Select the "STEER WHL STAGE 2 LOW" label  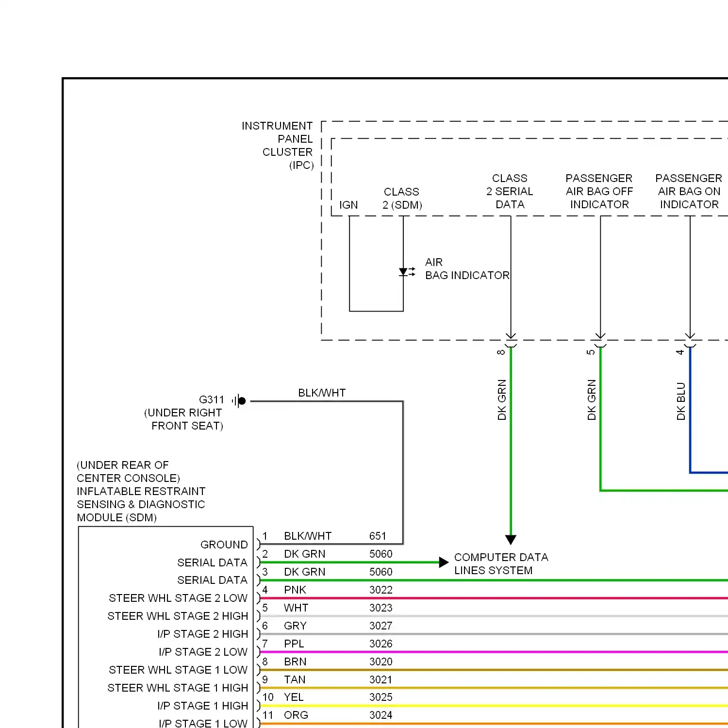coord(178,598)
